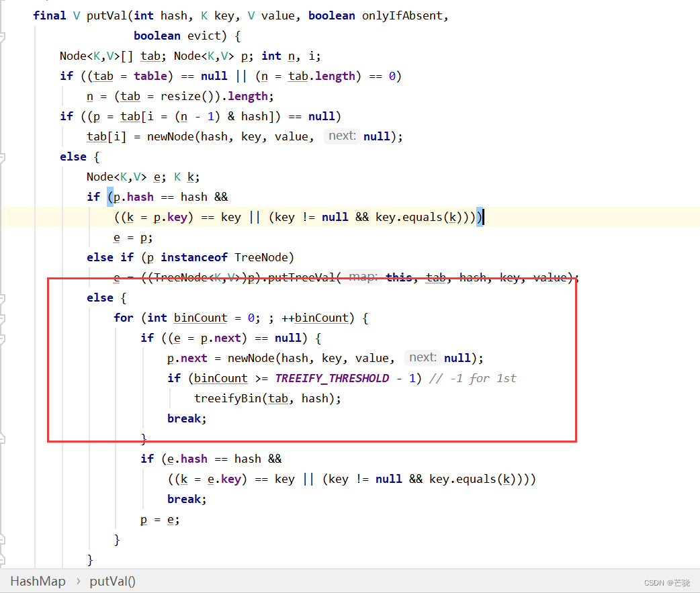Click 'p.hash' in highlighted if condition
The image size is (700, 593).
[134, 197]
